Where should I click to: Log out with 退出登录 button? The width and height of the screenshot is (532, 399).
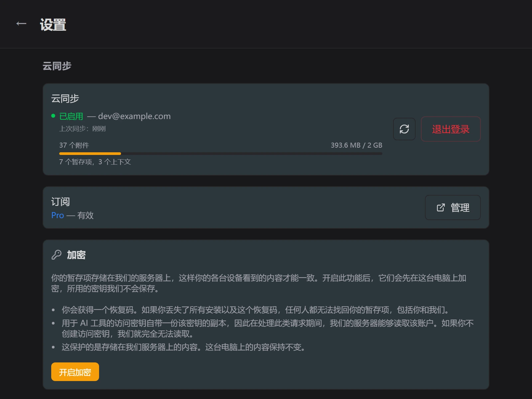[x=451, y=129]
